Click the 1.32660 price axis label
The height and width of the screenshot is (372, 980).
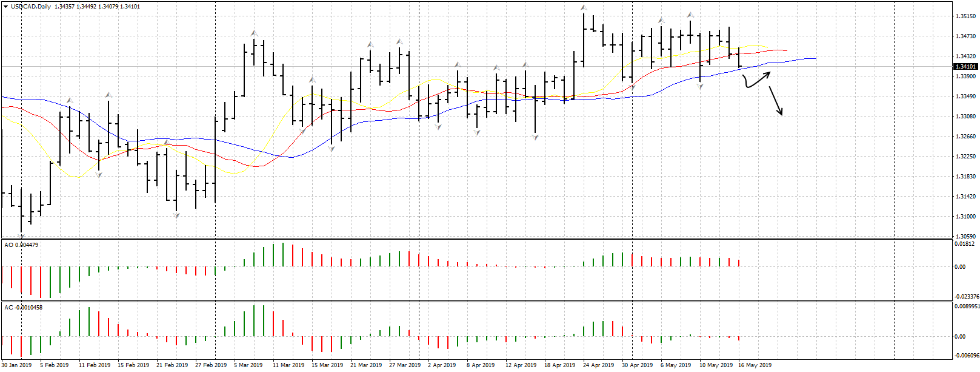(964, 137)
